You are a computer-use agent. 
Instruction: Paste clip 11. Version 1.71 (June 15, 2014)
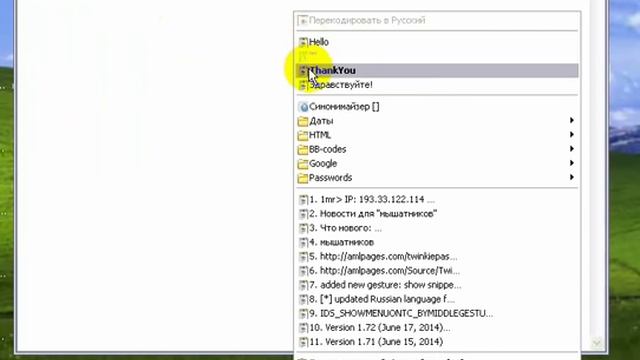pos(437,342)
